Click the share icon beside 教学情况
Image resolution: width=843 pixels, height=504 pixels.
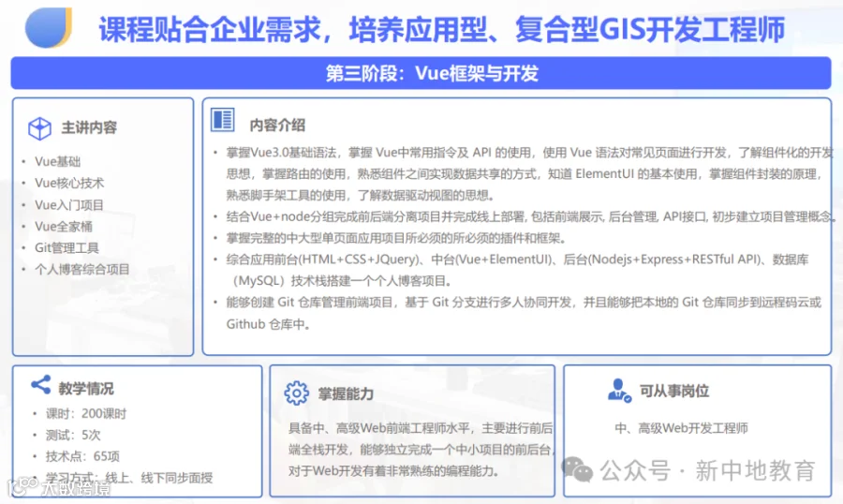41,385
